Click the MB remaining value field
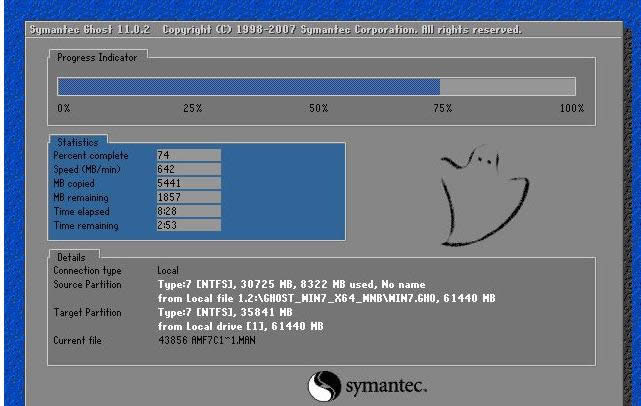 188,197
